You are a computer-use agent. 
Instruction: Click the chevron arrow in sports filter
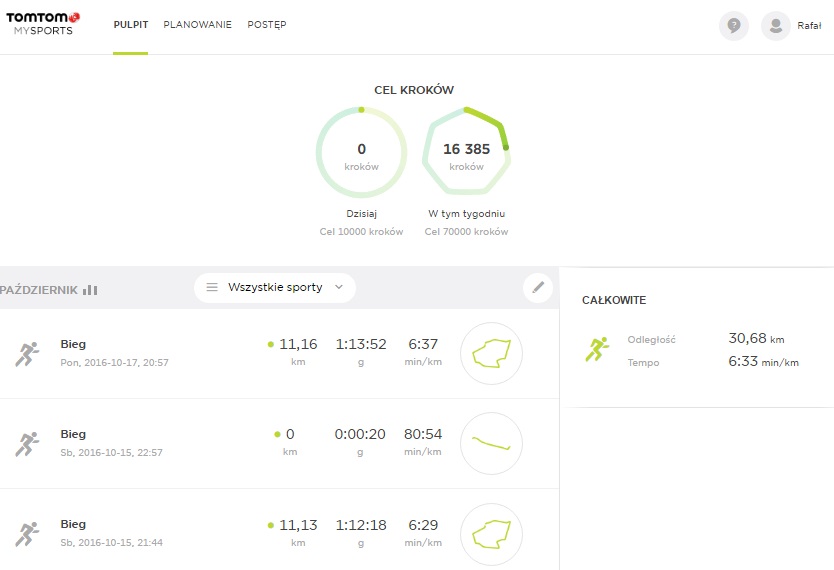(339, 287)
